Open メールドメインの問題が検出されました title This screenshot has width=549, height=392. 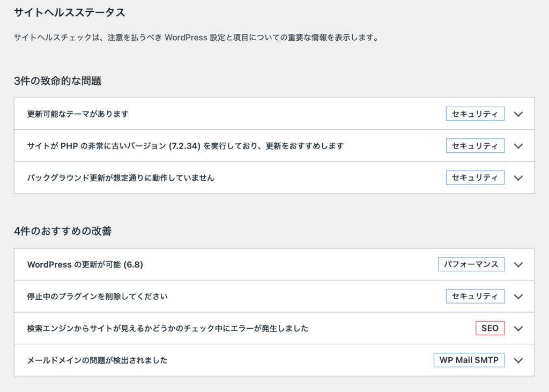(x=98, y=360)
